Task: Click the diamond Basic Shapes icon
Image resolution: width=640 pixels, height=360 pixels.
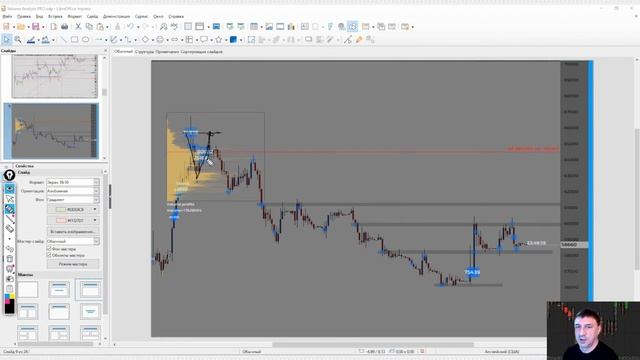Action: point(145,40)
